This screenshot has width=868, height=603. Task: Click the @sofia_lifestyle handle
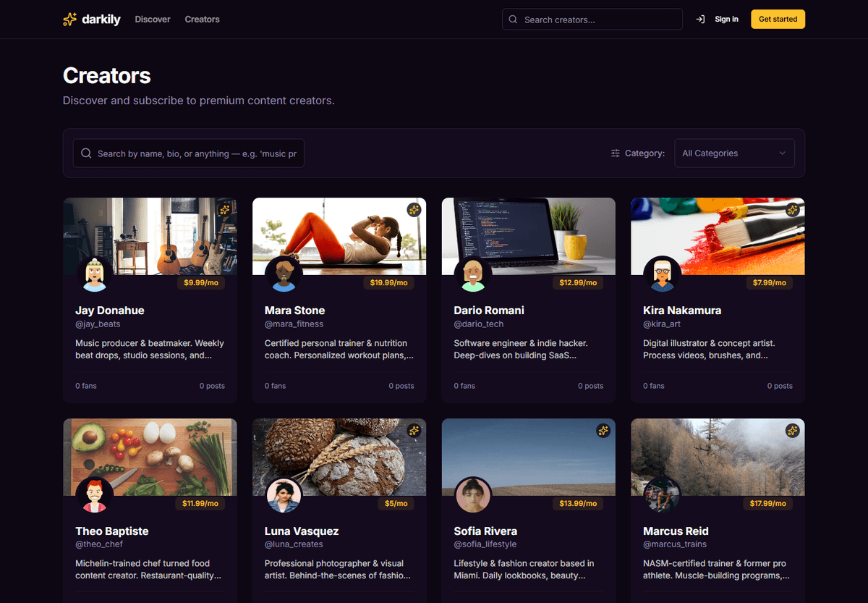pyautogui.click(x=485, y=544)
